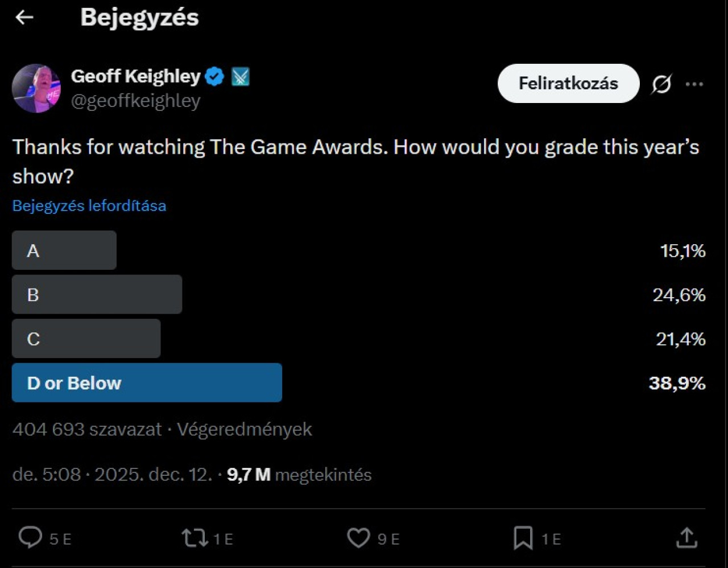This screenshot has height=568, width=728.
Task: Click the reply speech bubble icon
Action: click(x=31, y=538)
